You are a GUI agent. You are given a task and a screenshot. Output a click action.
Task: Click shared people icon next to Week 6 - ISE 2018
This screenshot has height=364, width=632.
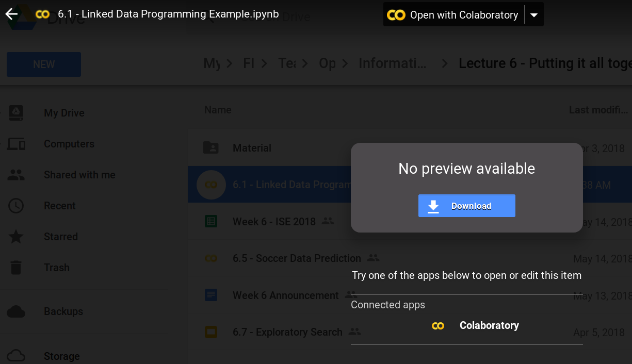point(328,221)
